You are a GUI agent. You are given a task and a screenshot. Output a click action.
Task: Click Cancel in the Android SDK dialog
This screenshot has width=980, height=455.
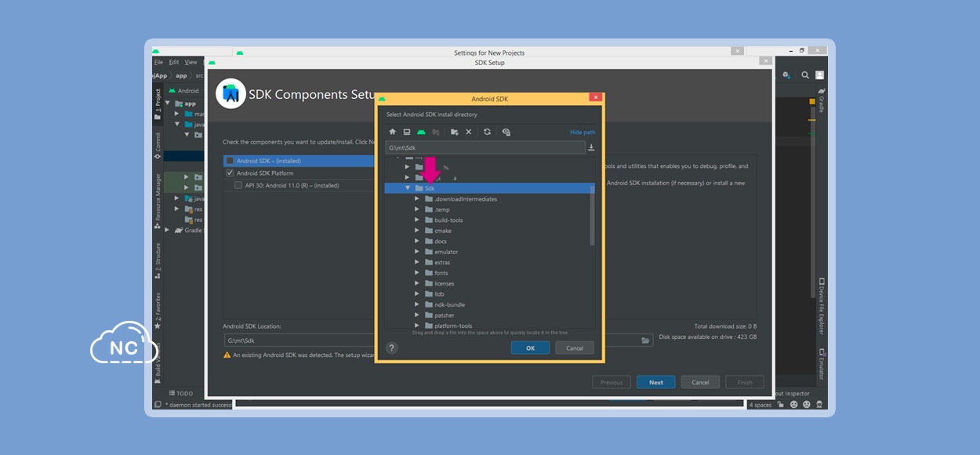tap(575, 348)
